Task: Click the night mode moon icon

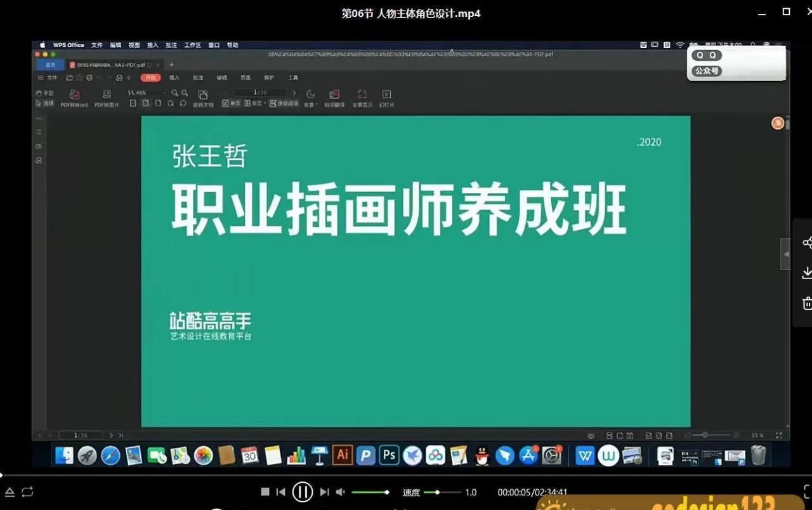Action: [309, 93]
